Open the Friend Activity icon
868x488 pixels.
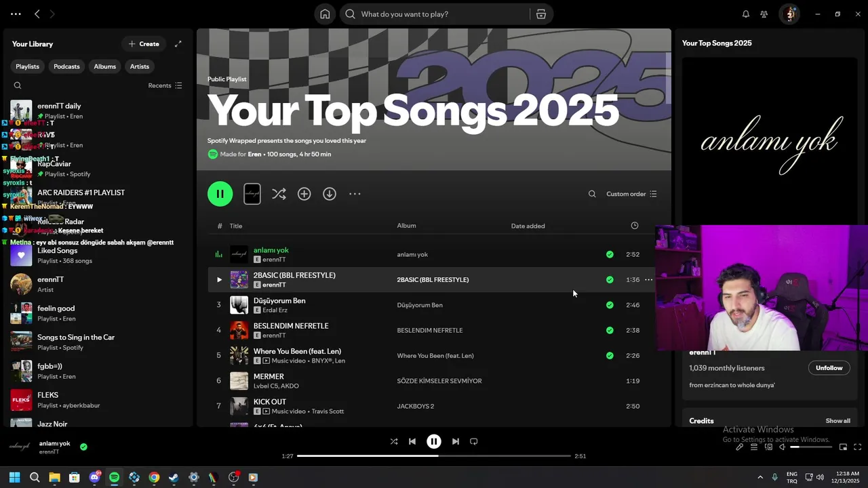(x=764, y=14)
